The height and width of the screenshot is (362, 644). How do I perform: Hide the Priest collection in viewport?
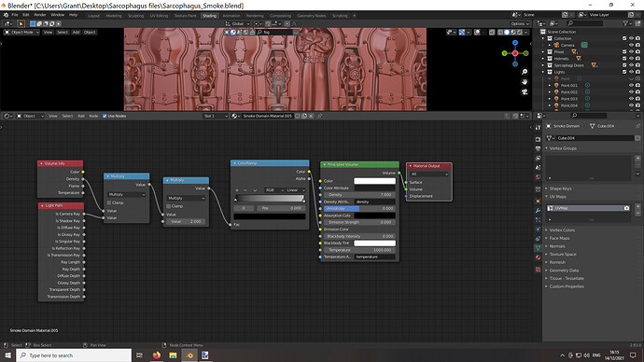click(631, 52)
